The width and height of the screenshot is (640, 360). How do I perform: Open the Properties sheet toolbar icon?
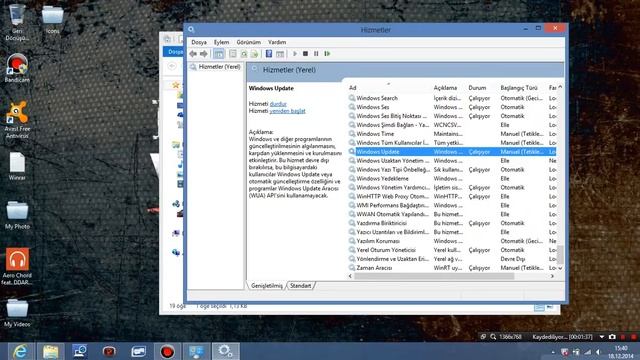point(233,53)
